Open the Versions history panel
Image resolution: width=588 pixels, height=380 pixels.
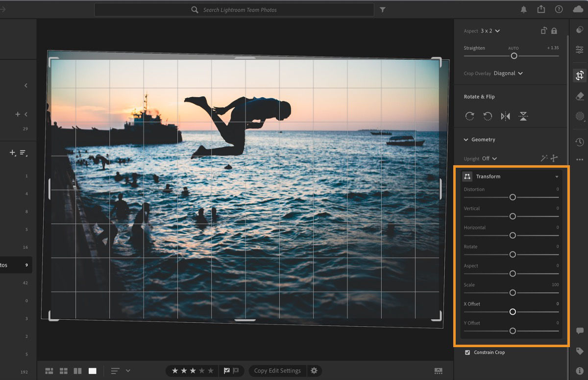(x=580, y=142)
